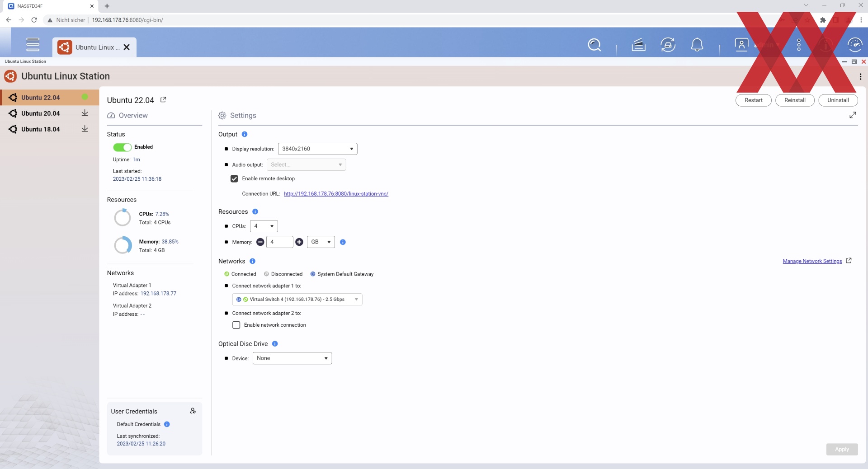The width and height of the screenshot is (868, 469).
Task: Toggle the Enabled status switch
Action: click(x=122, y=147)
